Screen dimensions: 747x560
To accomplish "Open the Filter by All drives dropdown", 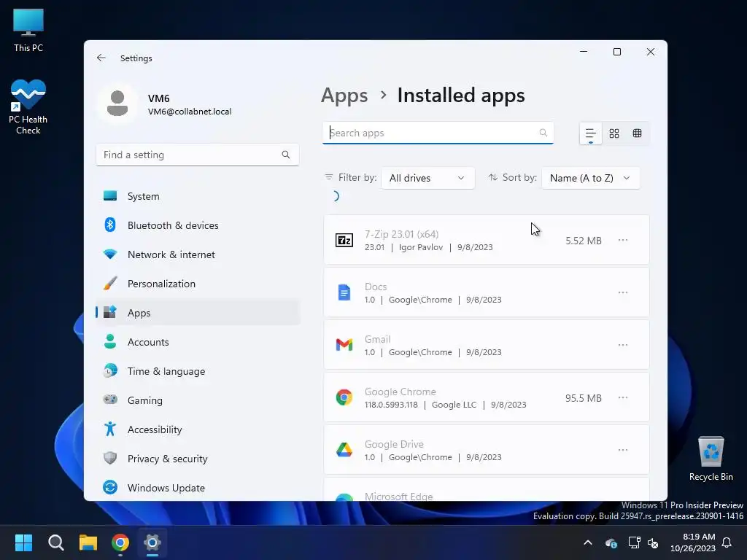I will 427,178.
